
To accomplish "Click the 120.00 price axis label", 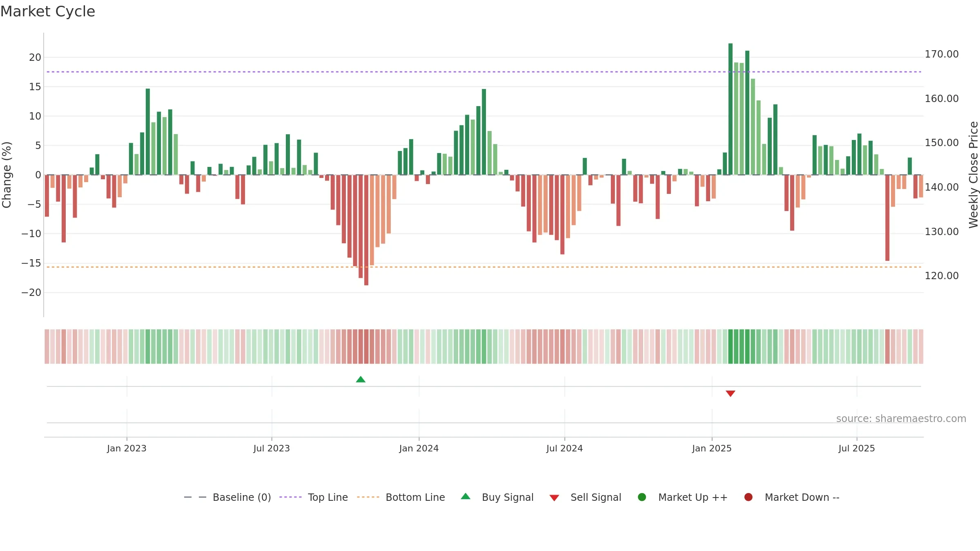I will (x=942, y=276).
